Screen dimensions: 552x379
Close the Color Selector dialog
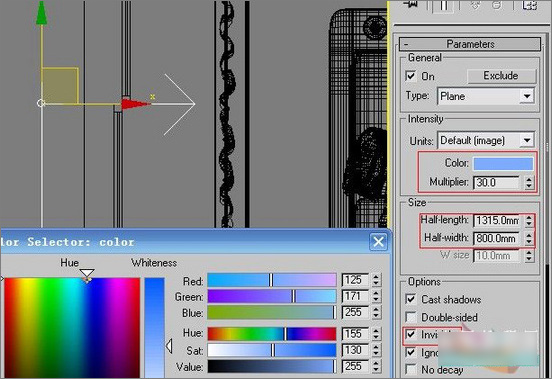(x=378, y=242)
